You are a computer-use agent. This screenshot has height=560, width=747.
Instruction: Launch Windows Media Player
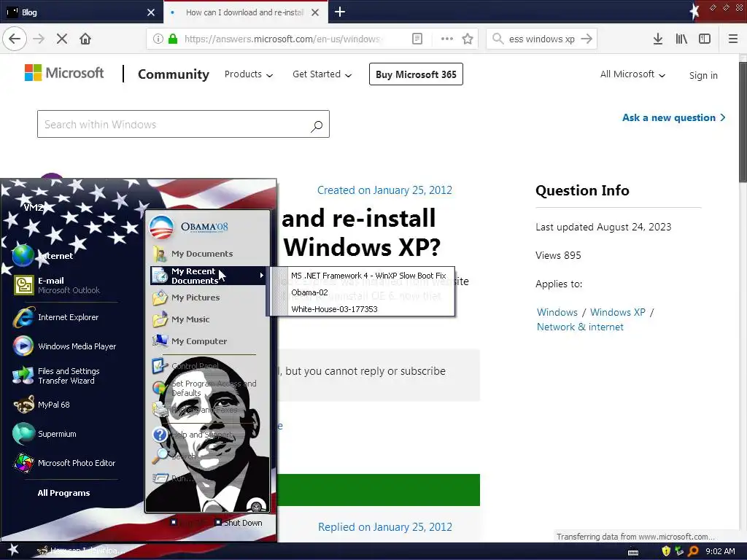pos(64,346)
